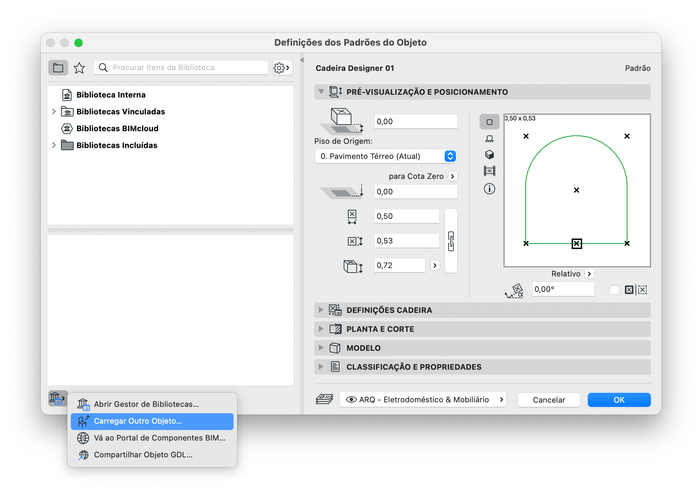Screen dimensions: 700x503
Task: Click the mirror object icon
Action: [x=629, y=290]
